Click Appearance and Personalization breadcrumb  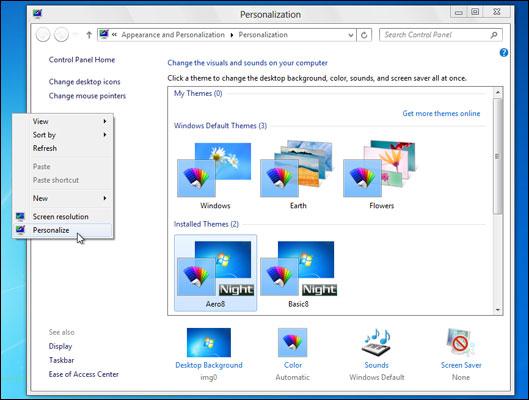[173, 35]
